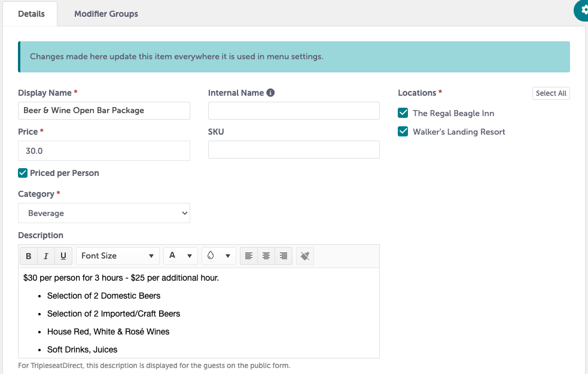Click the 'Changes made here update' banner text
Viewport: 588px width, 374px height.
pos(176,57)
